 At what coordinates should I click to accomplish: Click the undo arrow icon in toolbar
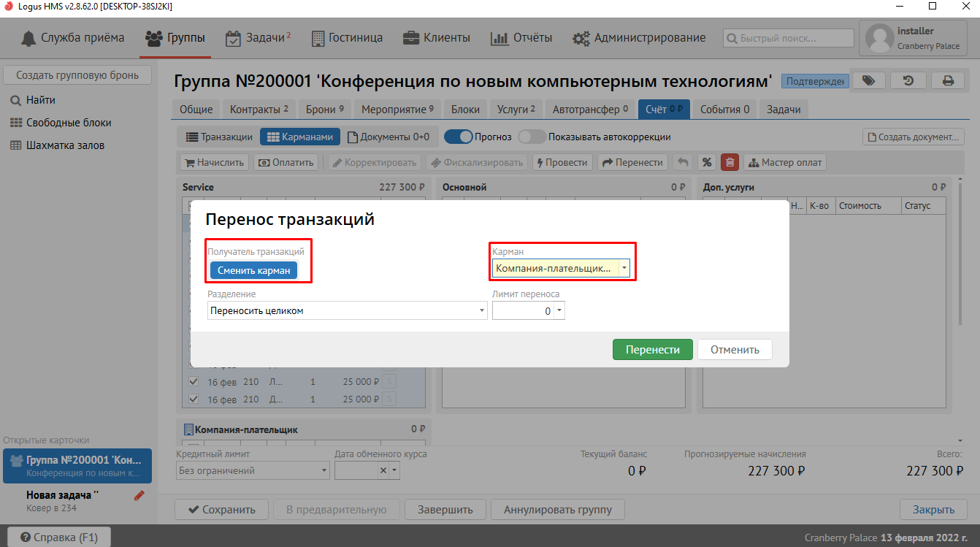click(682, 162)
